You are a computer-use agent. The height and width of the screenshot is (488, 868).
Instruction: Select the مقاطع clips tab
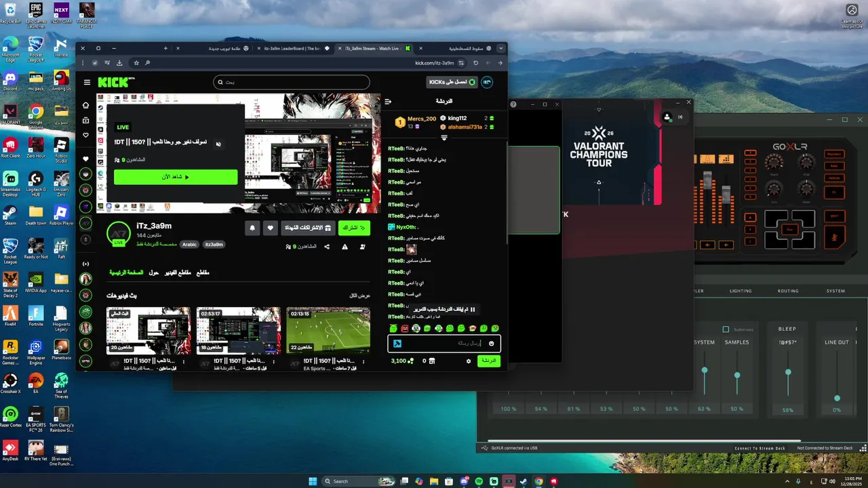tap(202, 272)
